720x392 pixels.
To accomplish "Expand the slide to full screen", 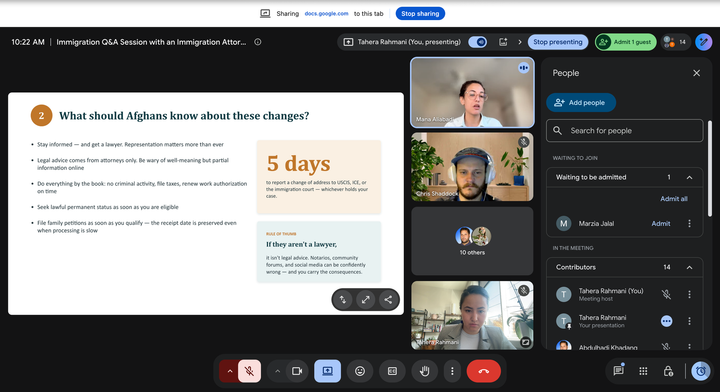I will pos(366,300).
